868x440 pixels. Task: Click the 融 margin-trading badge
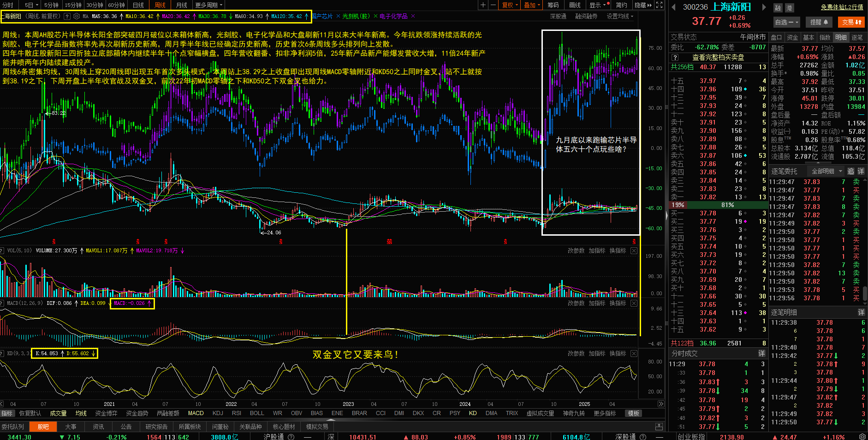click(778, 8)
